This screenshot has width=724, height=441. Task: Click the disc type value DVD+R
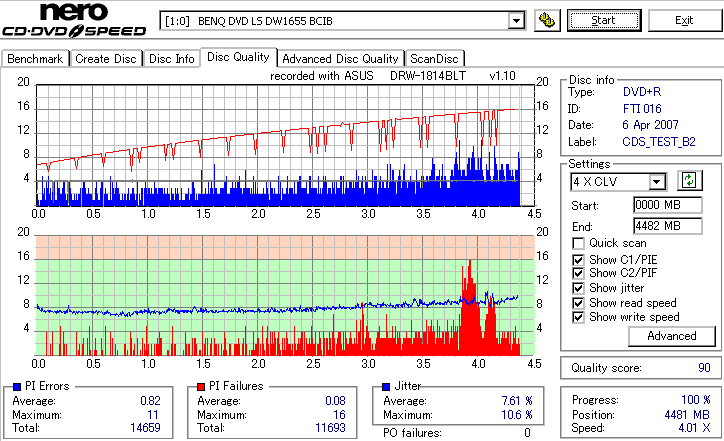[642, 92]
